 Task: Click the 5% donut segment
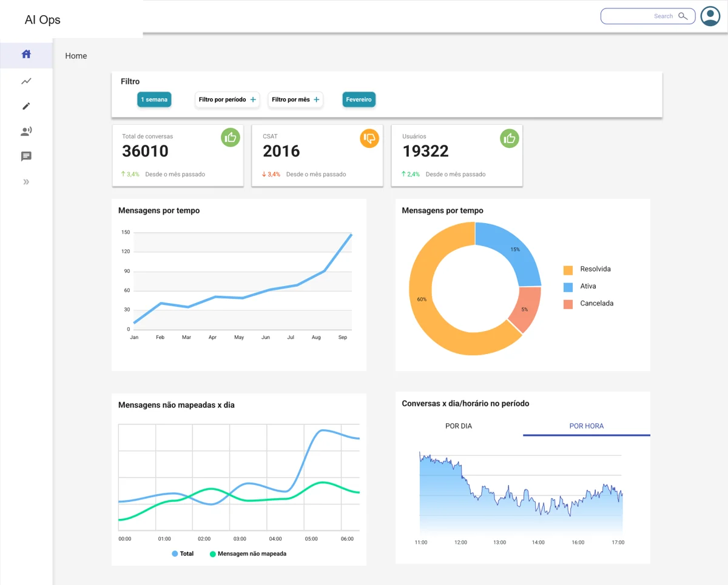point(524,309)
